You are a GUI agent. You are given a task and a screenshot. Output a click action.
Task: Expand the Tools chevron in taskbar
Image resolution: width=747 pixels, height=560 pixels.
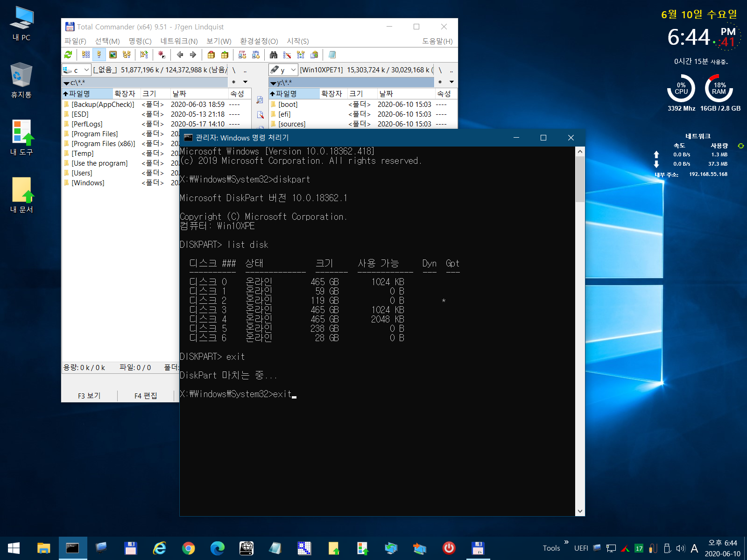pyautogui.click(x=566, y=542)
